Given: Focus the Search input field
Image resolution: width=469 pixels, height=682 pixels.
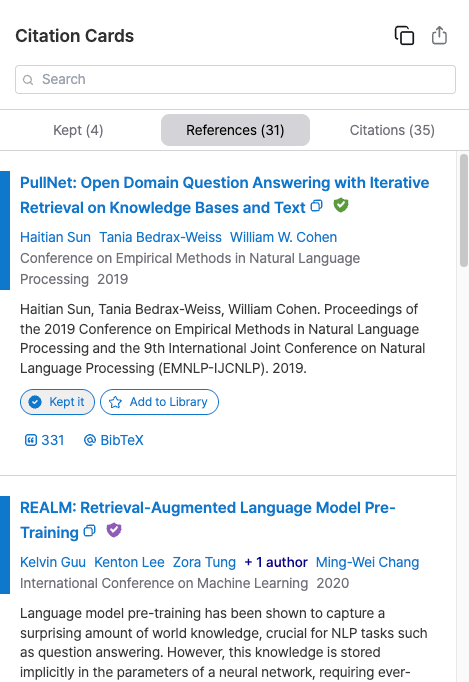Looking at the screenshot, I should pos(235,80).
